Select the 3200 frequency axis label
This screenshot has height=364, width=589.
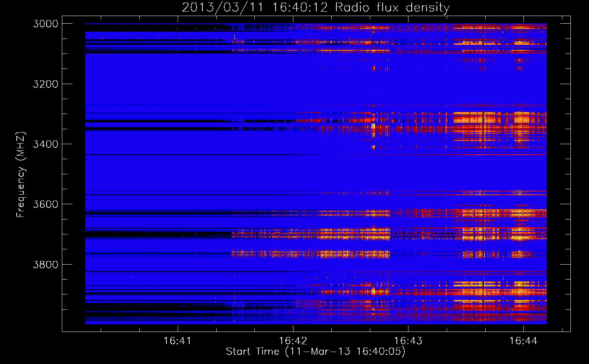tap(46, 84)
